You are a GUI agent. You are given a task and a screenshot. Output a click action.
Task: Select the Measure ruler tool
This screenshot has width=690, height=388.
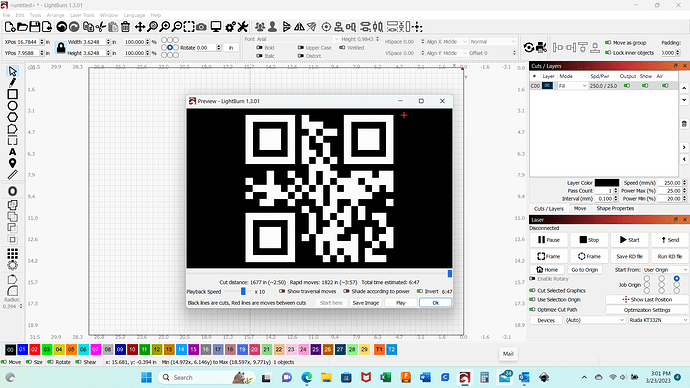(x=12, y=175)
